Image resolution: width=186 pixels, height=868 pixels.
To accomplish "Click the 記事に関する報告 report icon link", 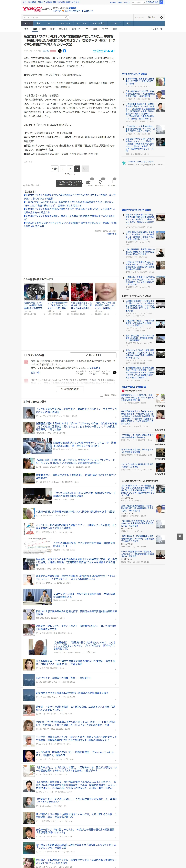I will click(x=32, y=185).
